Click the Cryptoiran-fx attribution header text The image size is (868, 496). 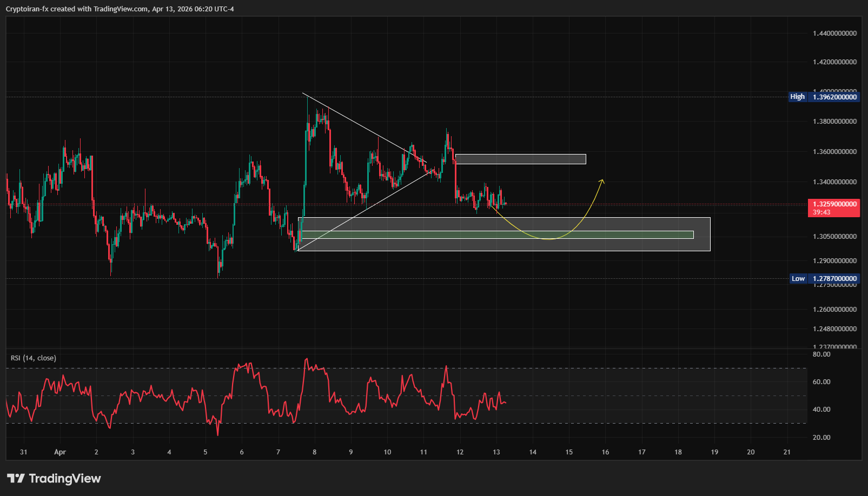[120, 9]
